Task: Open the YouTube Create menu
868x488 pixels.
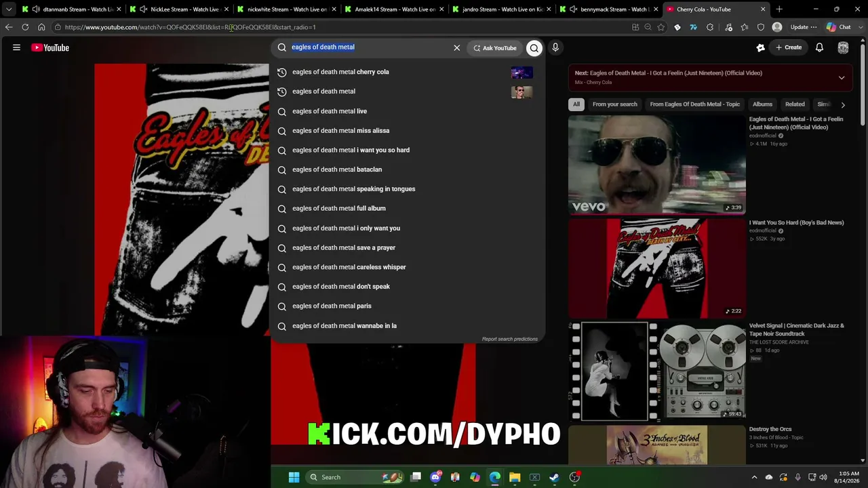Action: click(x=789, y=47)
